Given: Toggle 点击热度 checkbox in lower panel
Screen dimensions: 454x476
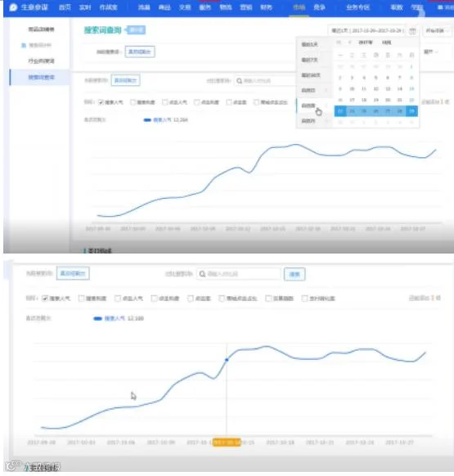Looking at the screenshot, I should 155,299.
